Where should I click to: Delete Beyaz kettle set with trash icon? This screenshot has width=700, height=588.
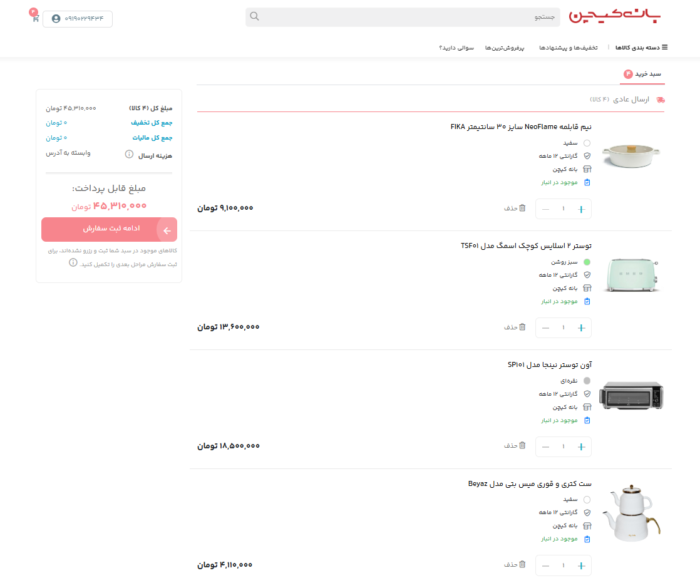pyautogui.click(x=522, y=565)
